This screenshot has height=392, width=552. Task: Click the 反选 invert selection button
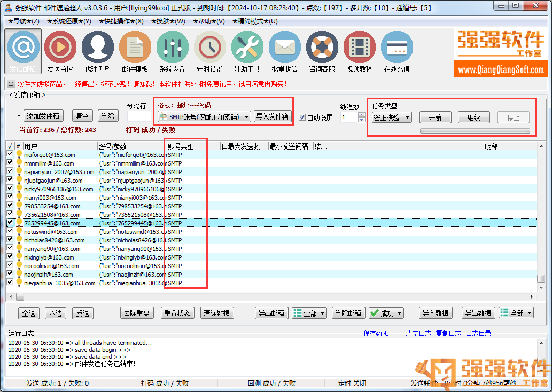coord(83,313)
